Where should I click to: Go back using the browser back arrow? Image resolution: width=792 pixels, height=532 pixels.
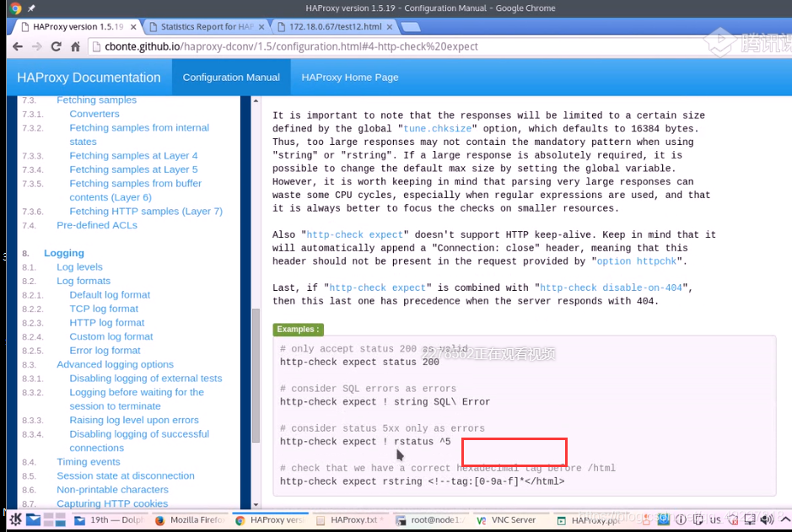point(18,46)
